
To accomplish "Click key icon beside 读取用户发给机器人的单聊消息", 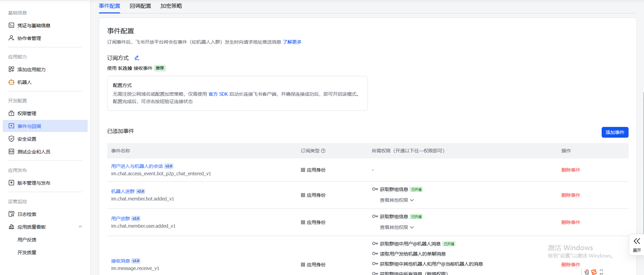I will tap(375, 254).
